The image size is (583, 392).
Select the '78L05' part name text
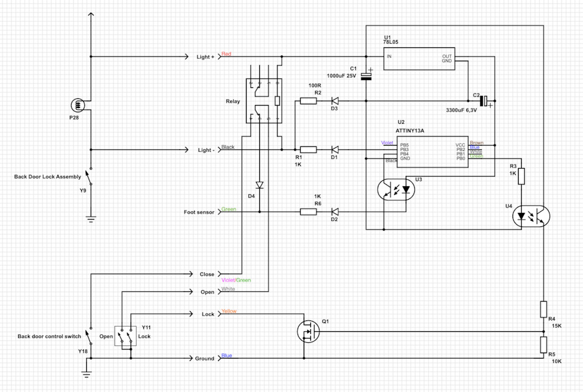(x=390, y=42)
